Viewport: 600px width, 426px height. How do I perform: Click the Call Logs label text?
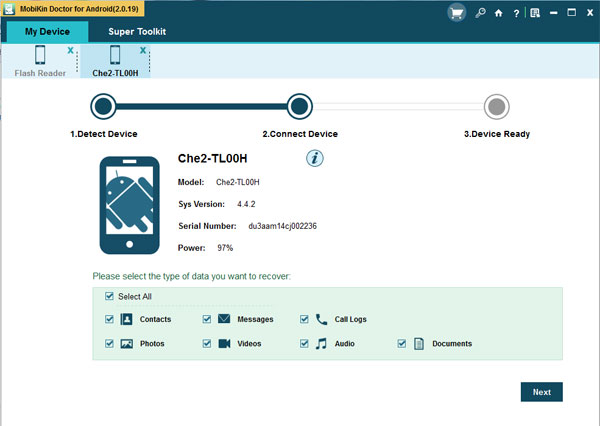tap(351, 319)
